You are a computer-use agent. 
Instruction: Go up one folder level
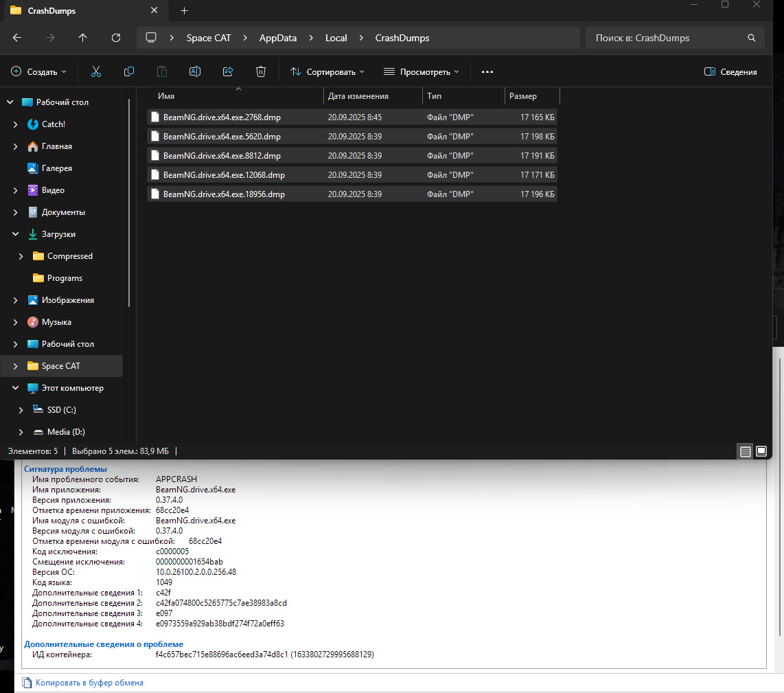pyautogui.click(x=83, y=38)
